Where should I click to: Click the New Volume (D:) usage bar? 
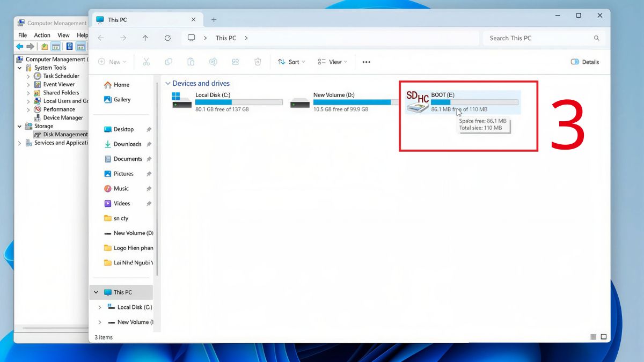[x=356, y=102]
